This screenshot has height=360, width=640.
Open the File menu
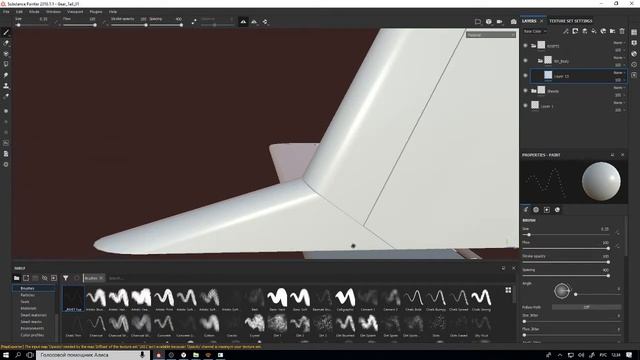pyautogui.click(x=6, y=12)
